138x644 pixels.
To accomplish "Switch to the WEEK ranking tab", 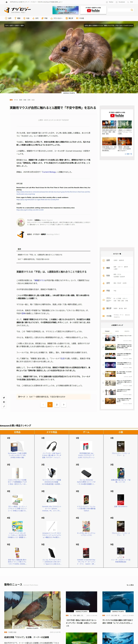I will (117, 331).
